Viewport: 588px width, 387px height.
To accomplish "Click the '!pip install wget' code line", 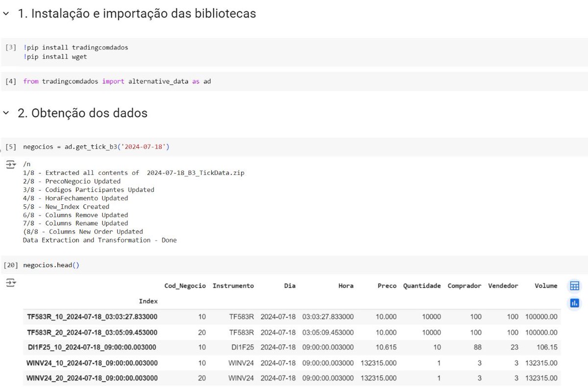I will pos(55,57).
